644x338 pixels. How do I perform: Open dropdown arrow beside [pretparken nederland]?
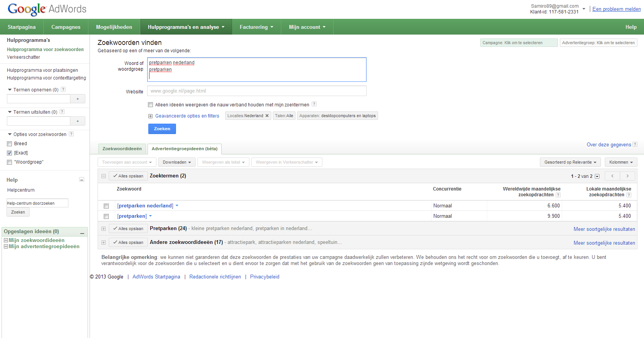177,205
